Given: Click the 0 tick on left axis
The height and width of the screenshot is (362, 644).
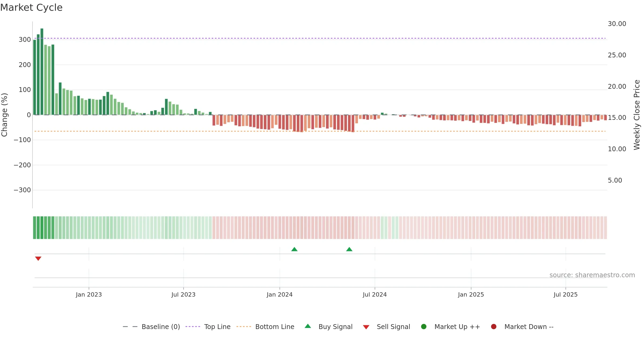Looking at the screenshot, I should point(29,115).
